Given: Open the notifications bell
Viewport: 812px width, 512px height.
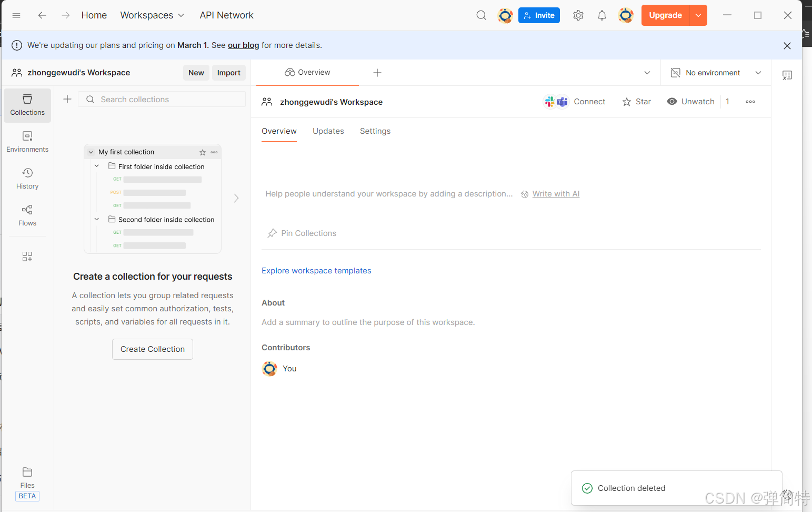Looking at the screenshot, I should [x=602, y=15].
